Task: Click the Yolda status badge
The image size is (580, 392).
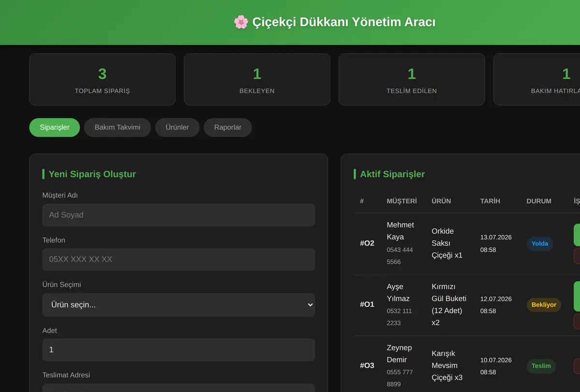Action: (x=540, y=244)
